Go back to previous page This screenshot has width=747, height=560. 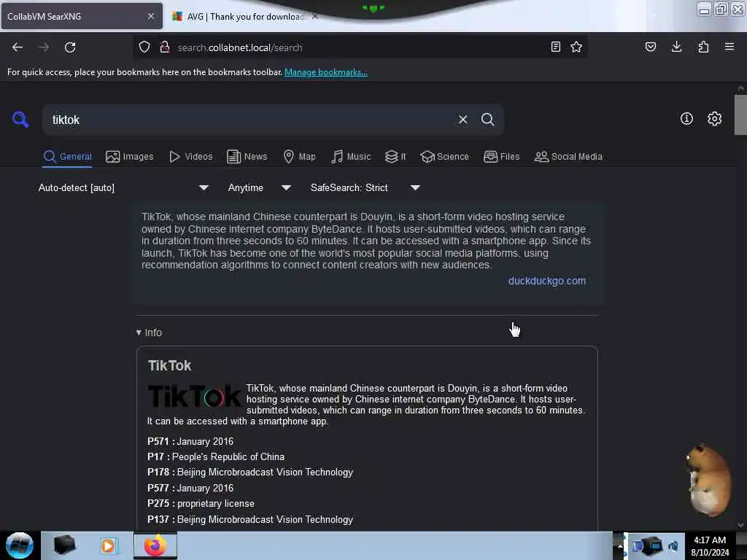(18, 47)
